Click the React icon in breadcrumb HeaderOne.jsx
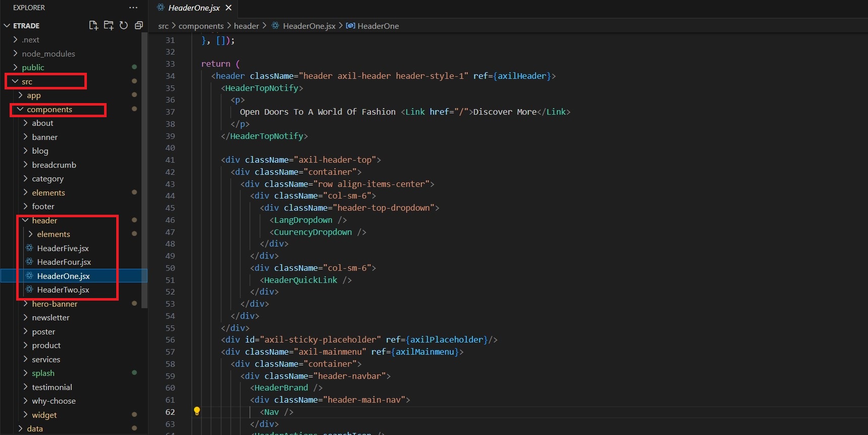This screenshot has height=435, width=868. pyautogui.click(x=275, y=26)
